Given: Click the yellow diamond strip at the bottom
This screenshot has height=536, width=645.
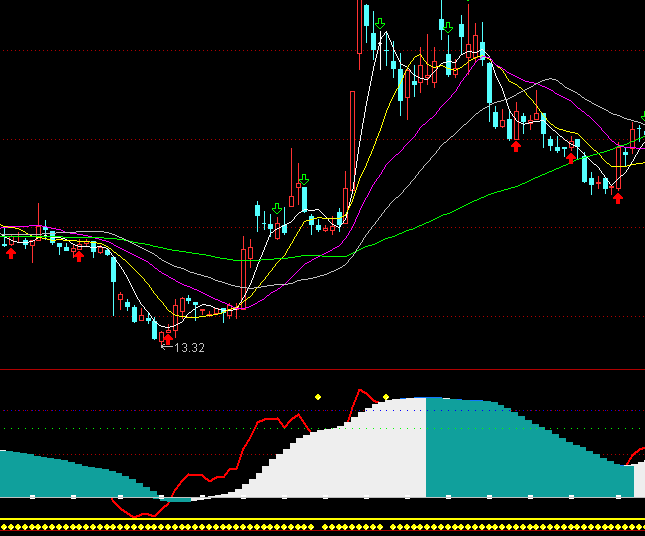Looking at the screenshot, I should (x=322, y=526).
